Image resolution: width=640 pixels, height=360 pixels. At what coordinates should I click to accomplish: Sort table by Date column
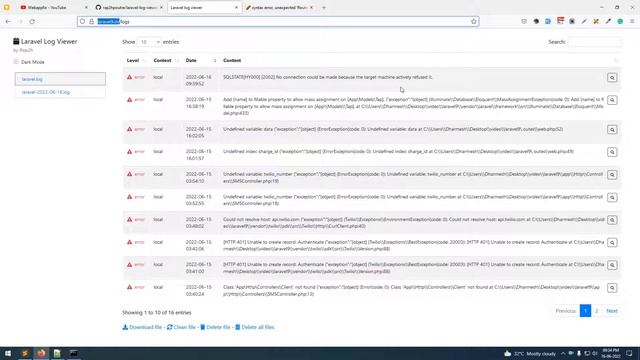(201, 60)
